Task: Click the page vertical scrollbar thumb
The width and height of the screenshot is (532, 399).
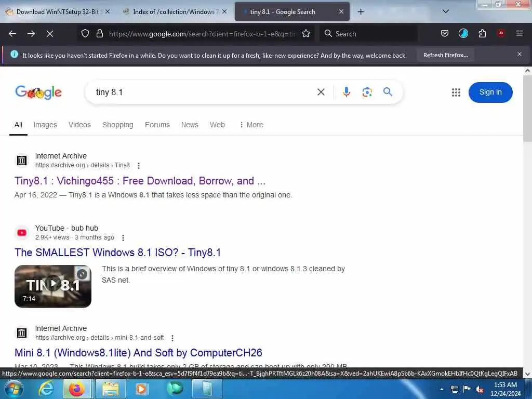Action: [527, 109]
